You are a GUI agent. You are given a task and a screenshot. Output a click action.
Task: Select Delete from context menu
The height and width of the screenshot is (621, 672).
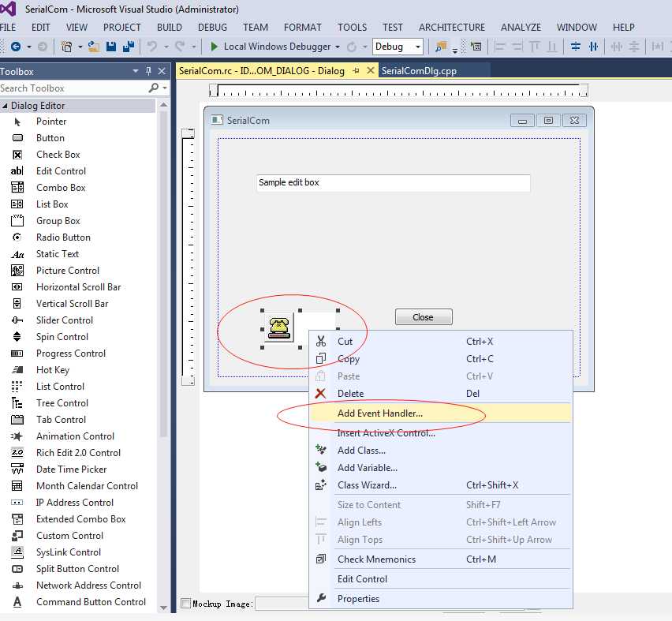pyautogui.click(x=441, y=393)
